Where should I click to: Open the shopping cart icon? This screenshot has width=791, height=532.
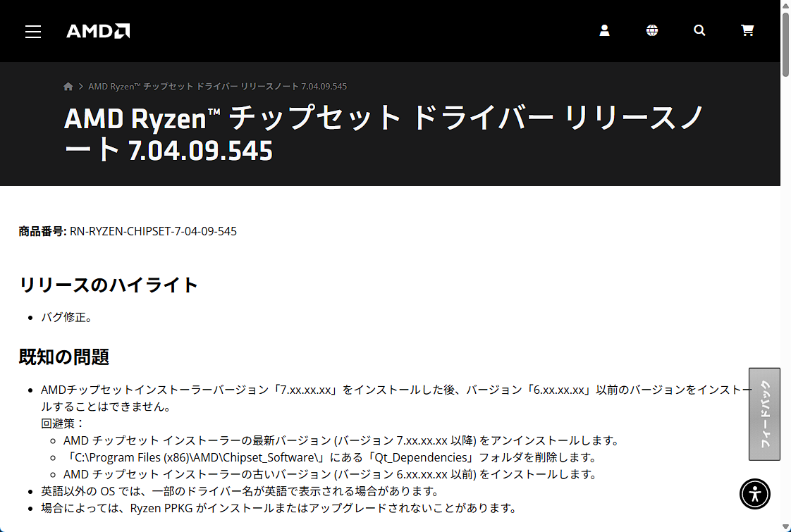click(x=747, y=31)
